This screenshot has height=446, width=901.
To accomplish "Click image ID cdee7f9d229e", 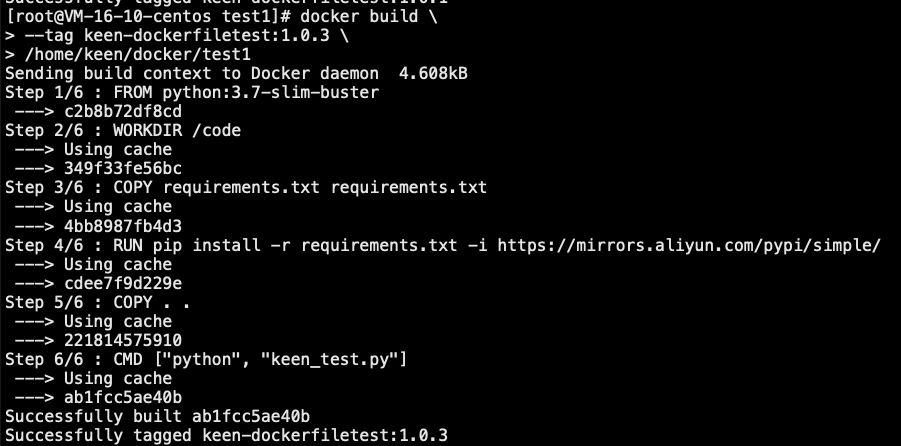I will (x=123, y=283).
